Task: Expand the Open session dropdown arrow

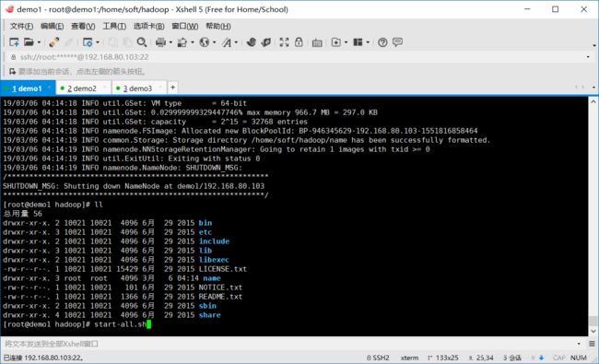Action: tap(39, 42)
